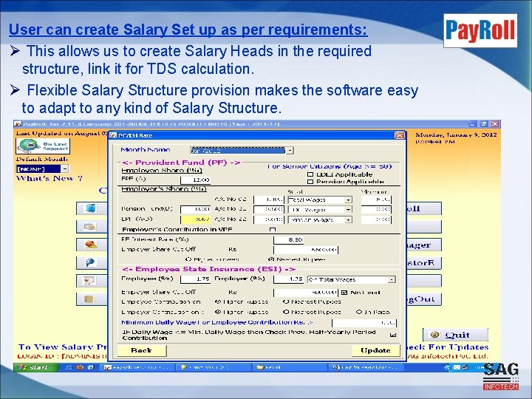Enable Employer's Contribution in VPF checkbox

[272, 230]
